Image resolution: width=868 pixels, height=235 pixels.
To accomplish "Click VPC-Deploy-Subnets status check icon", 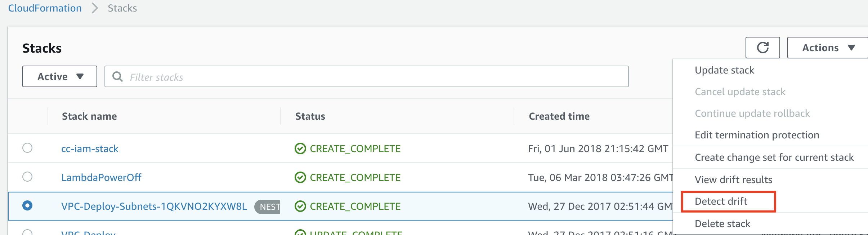I will pyautogui.click(x=300, y=206).
